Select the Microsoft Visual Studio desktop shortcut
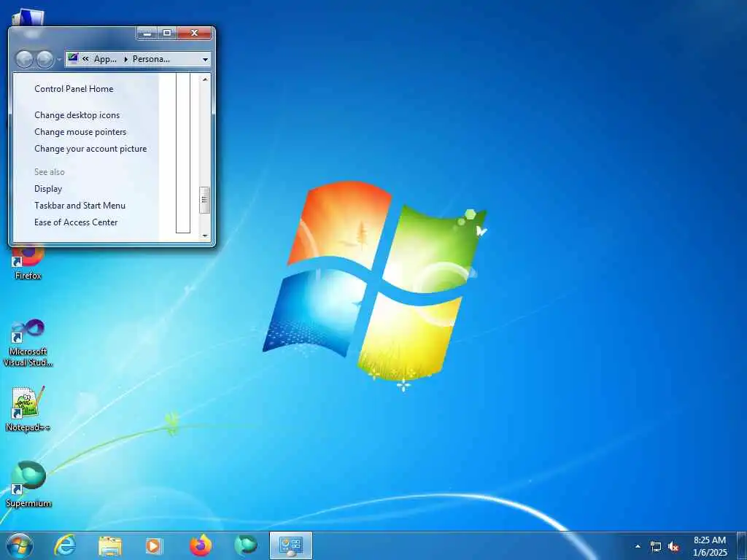Image resolution: width=747 pixels, height=560 pixels. point(28,343)
